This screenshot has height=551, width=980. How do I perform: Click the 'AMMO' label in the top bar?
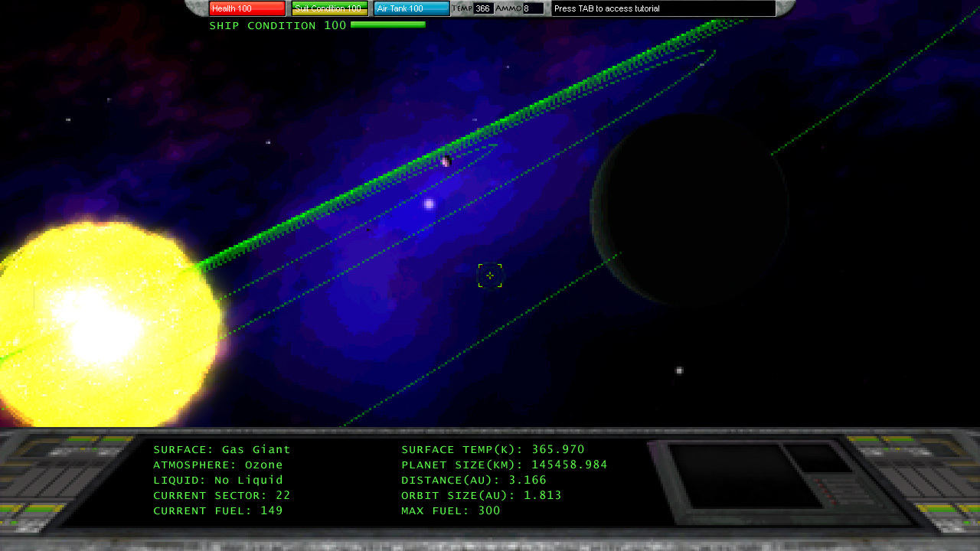[x=508, y=8]
